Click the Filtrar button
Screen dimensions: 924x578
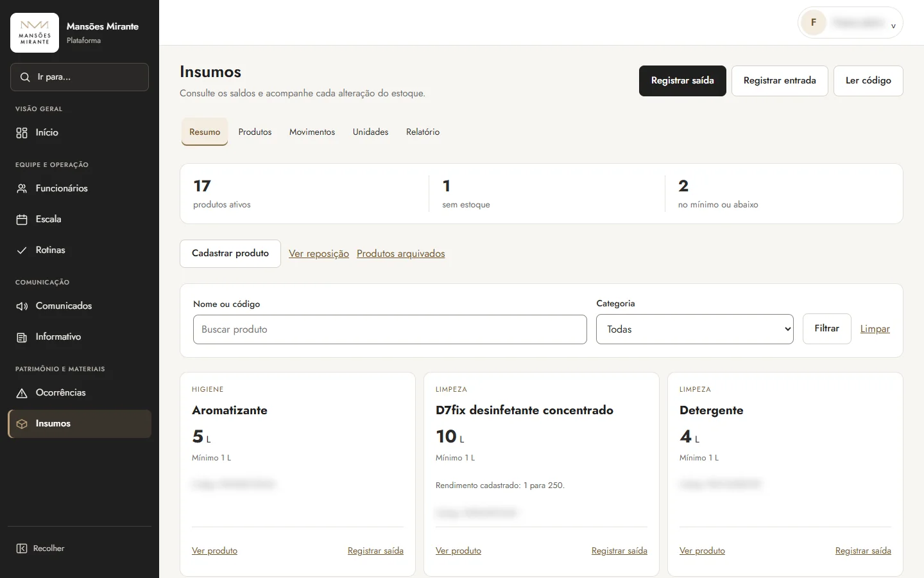pos(826,329)
